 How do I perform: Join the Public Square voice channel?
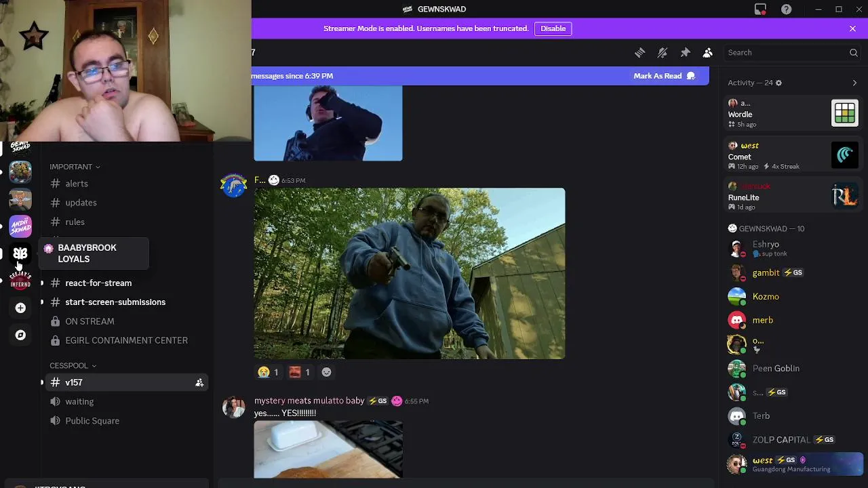127,421
